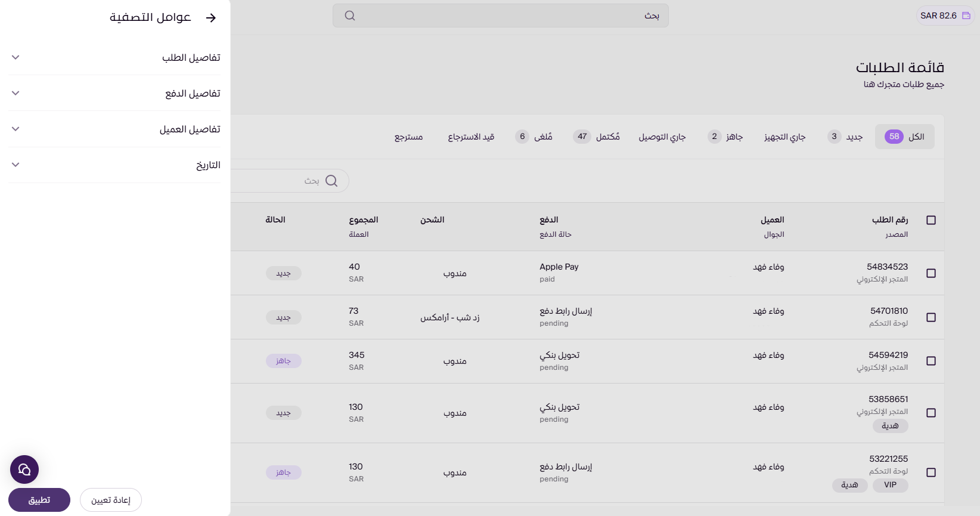Viewport: 980px width, 516px height.
Task: Open the chat support bubble icon
Action: click(24, 469)
